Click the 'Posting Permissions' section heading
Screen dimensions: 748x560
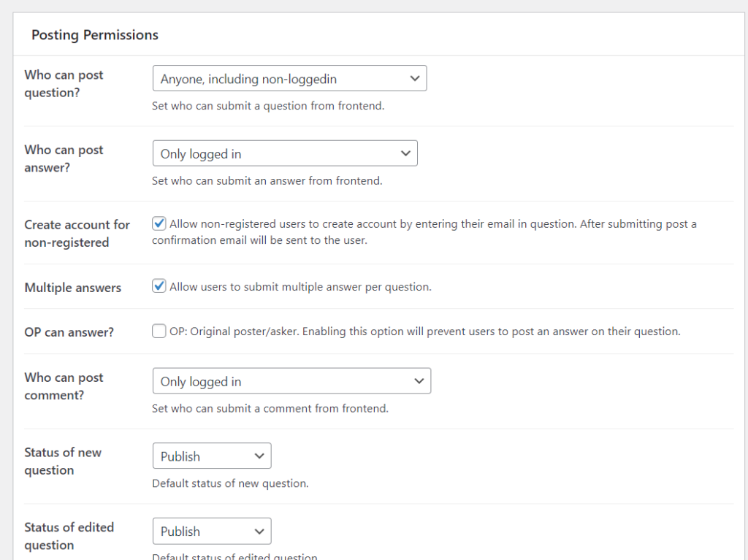[95, 35]
